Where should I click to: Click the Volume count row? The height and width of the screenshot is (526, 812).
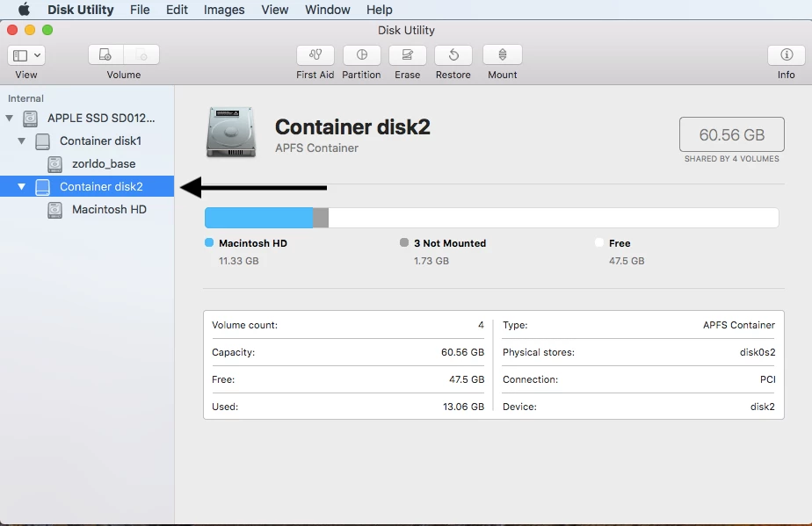(348, 325)
